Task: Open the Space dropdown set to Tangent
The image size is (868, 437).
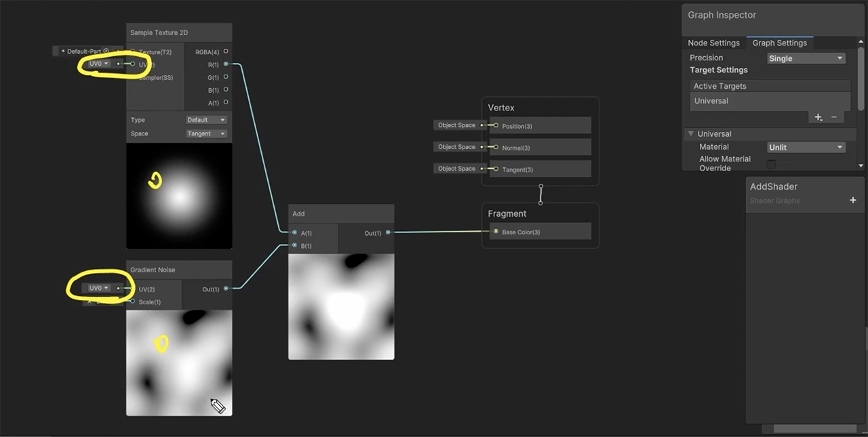Action: pos(206,133)
